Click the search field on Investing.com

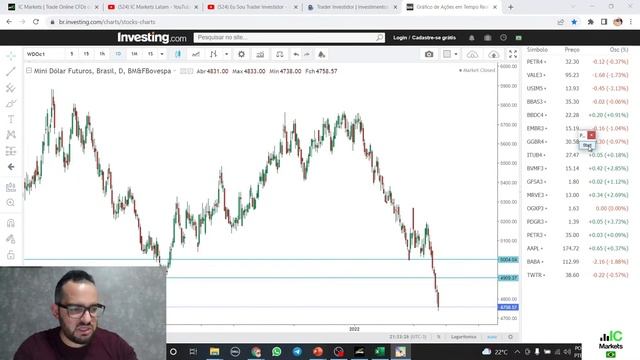coord(289,38)
